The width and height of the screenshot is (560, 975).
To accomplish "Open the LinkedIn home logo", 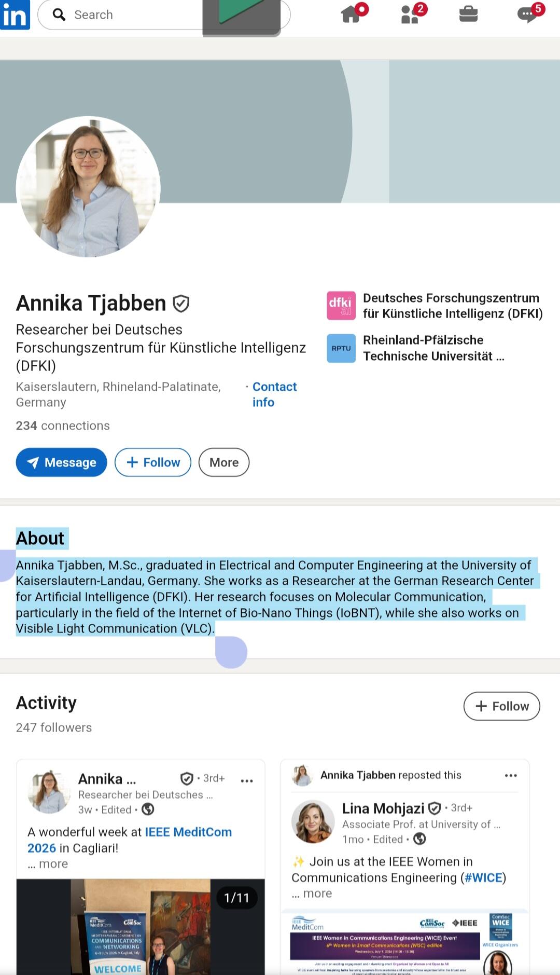I will [x=15, y=15].
